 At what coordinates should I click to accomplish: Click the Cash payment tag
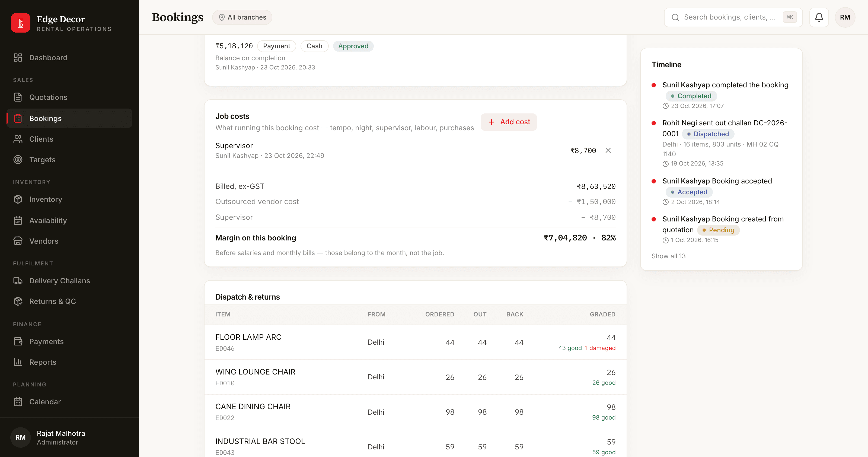point(314,46)
